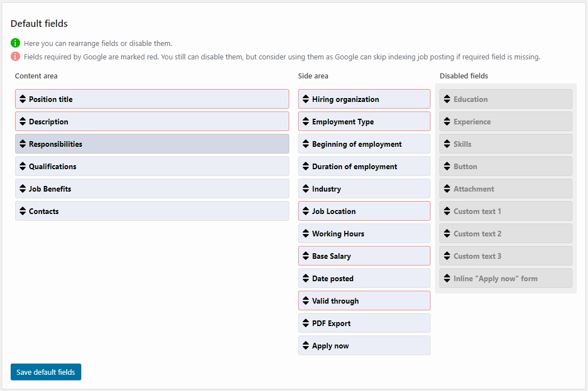Image resolution: width=588 pixels, height=391 pixels.
Task: Click the Experience sort arrows icon
Action: (x=447, y=122)
